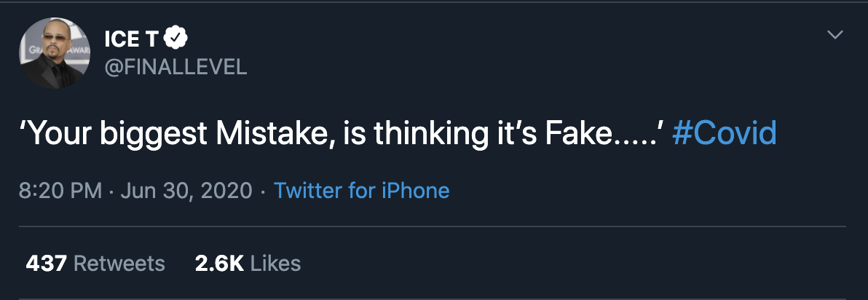The width and height of the screenshot is (868, 300).
Task: View the 437 Retweets list
Action: click(x=95, y=263)
